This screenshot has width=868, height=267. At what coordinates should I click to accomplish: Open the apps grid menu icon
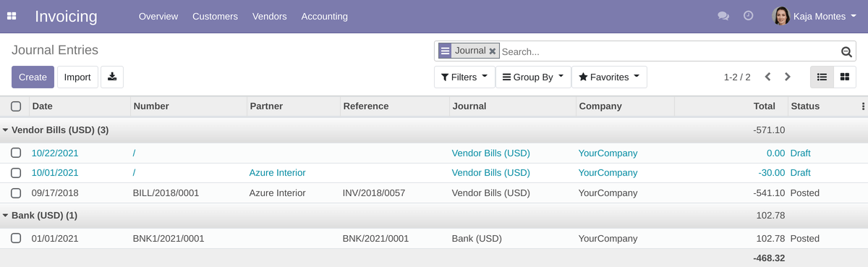pos(12,16)
